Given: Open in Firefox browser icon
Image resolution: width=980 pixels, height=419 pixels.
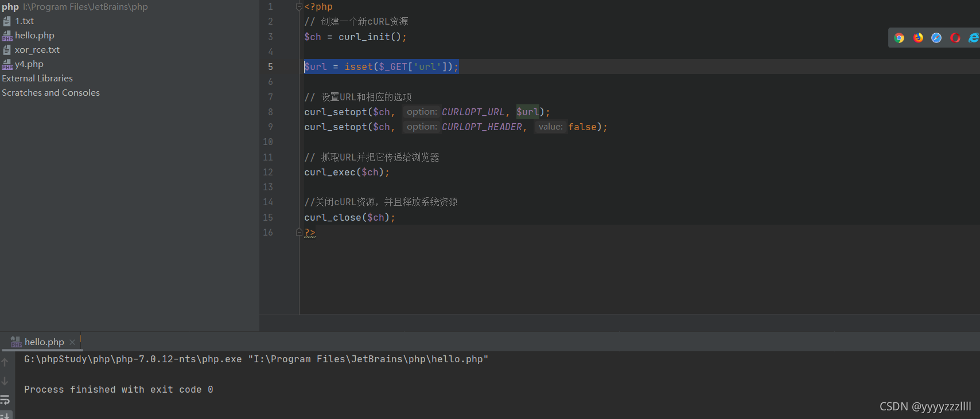Looking at the screenshot, I should 918,38.
